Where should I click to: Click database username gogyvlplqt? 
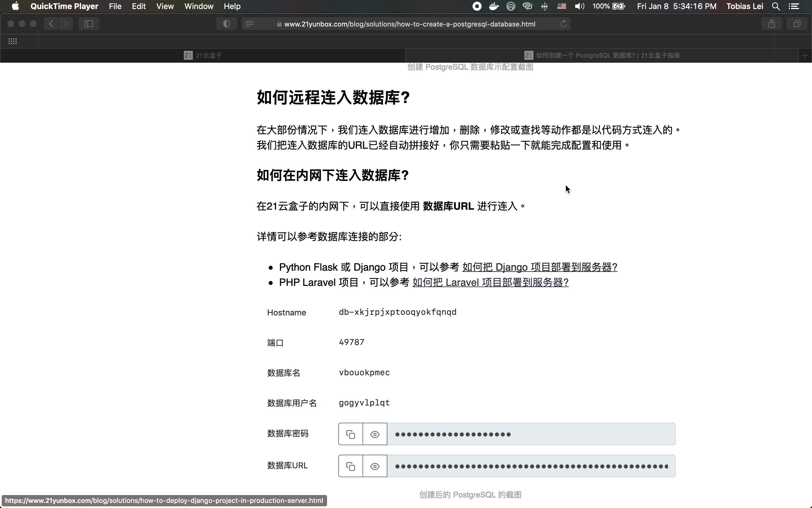364,403
